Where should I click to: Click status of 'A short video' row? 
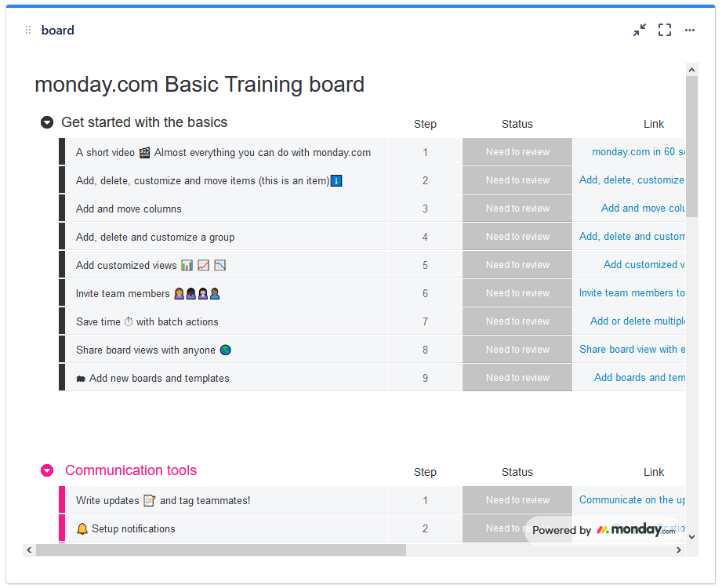tap(517, 152)
